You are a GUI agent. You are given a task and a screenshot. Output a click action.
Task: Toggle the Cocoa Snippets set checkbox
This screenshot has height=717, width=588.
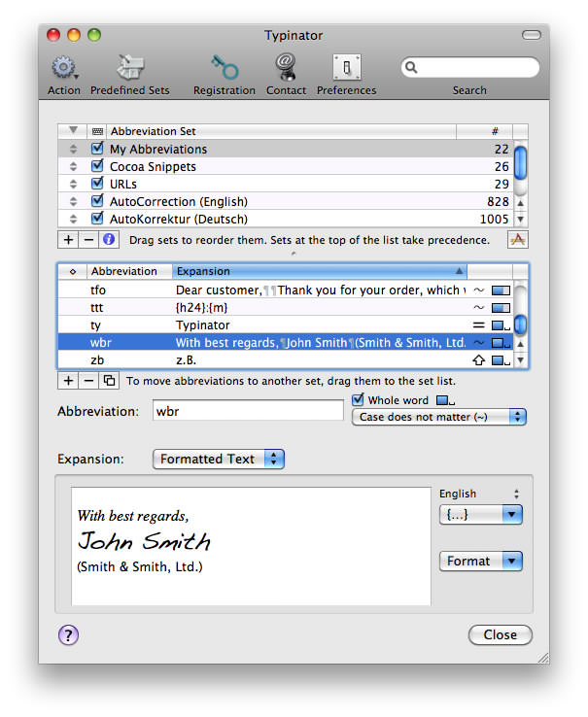point(97,167)
